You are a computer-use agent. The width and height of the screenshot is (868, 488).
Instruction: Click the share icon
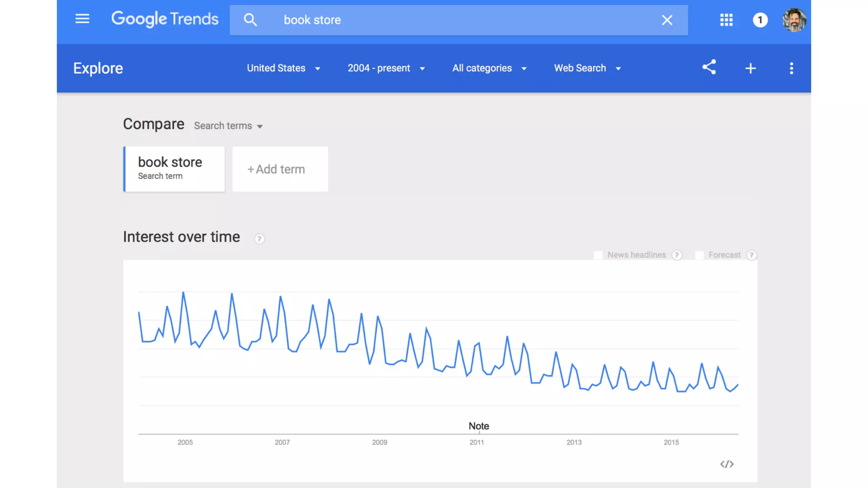point(709,67)
